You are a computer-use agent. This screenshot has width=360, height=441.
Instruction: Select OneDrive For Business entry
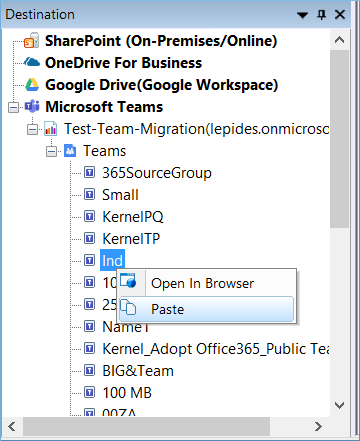tap(123, 63)
